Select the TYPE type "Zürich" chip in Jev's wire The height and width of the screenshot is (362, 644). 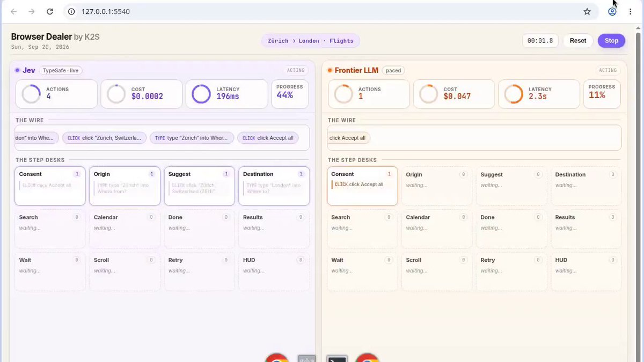tap(192, 138)
